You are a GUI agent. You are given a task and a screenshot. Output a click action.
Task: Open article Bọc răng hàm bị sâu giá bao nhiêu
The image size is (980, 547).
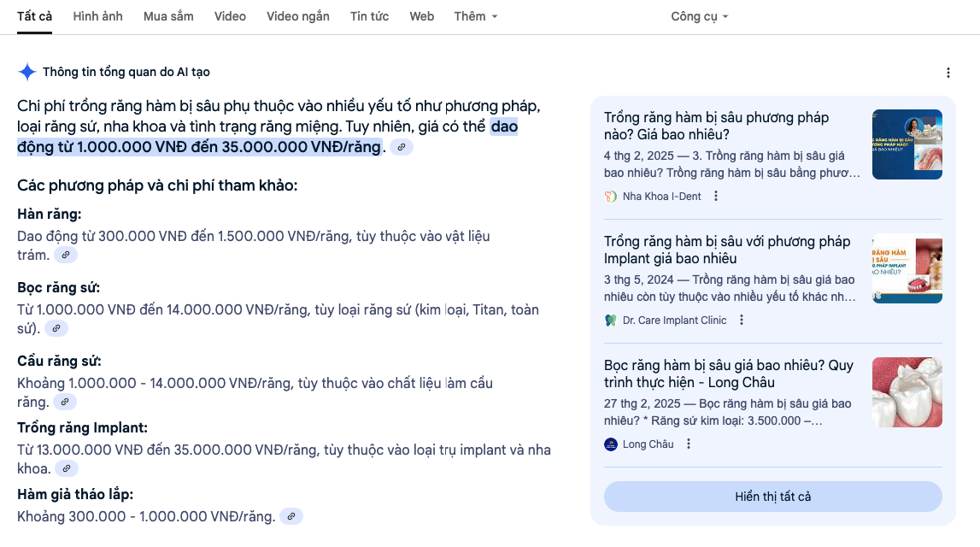(728, 373)
